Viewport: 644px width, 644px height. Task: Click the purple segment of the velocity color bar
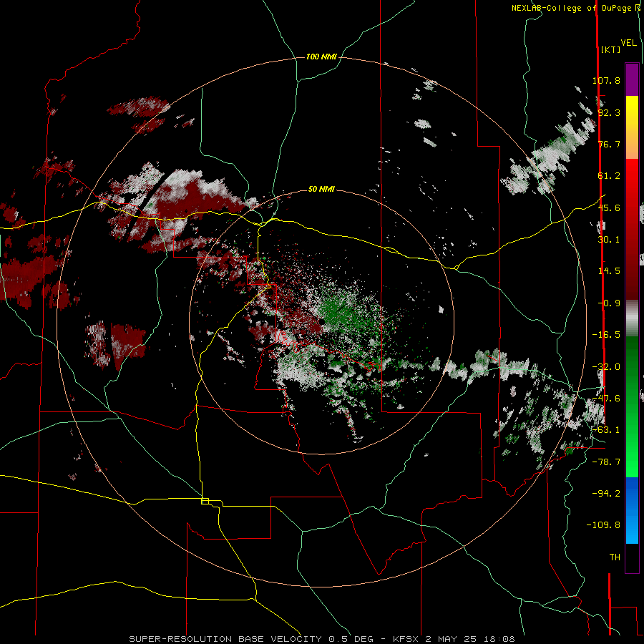(632, 79)
